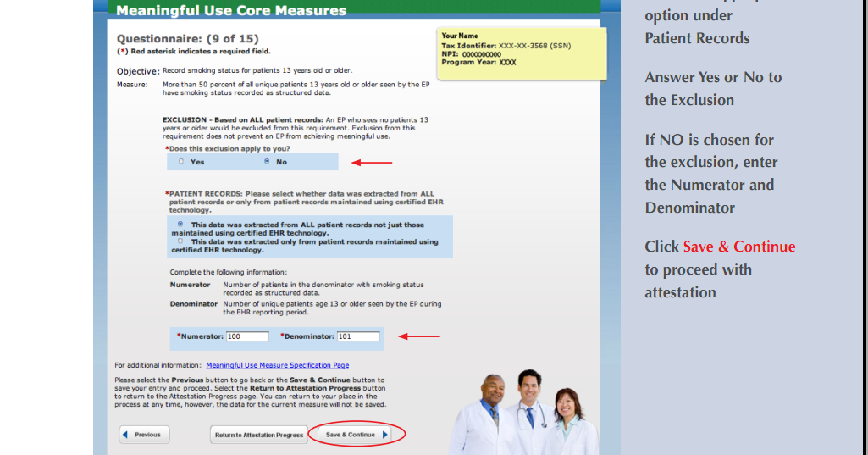The image size is (868, 455).
Task: Choose data extracted from ALL patient records
Action: (180, 224)
